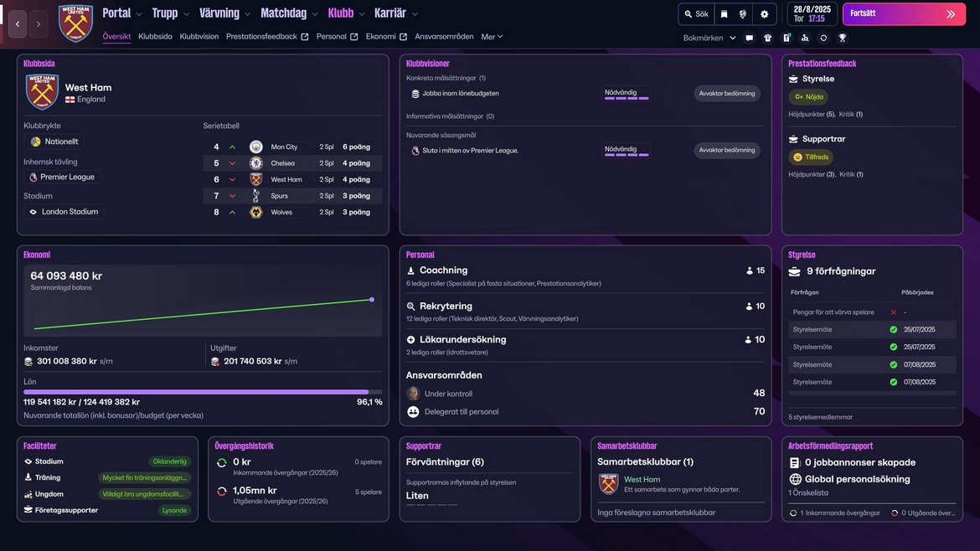Click the speech bubble bookmark icon

click(x=749, y=38)
